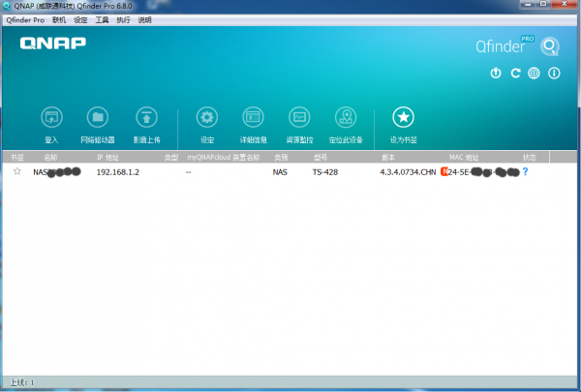Sort by 型号 column header
581x392 pixels.
pos(321,157)
